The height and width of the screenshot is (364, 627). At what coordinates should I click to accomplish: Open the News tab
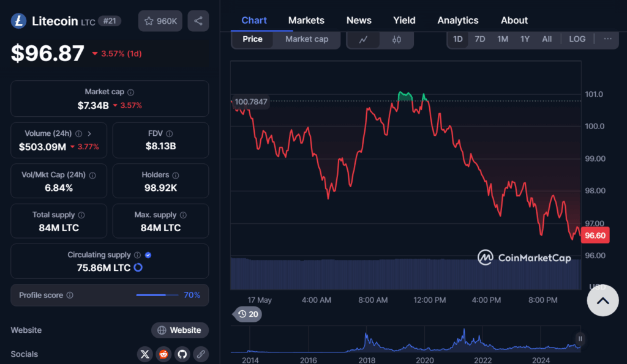(359, 20)
